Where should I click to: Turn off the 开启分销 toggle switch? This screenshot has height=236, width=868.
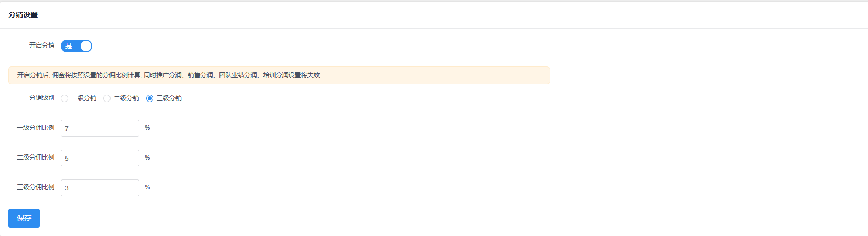point(76,46)
